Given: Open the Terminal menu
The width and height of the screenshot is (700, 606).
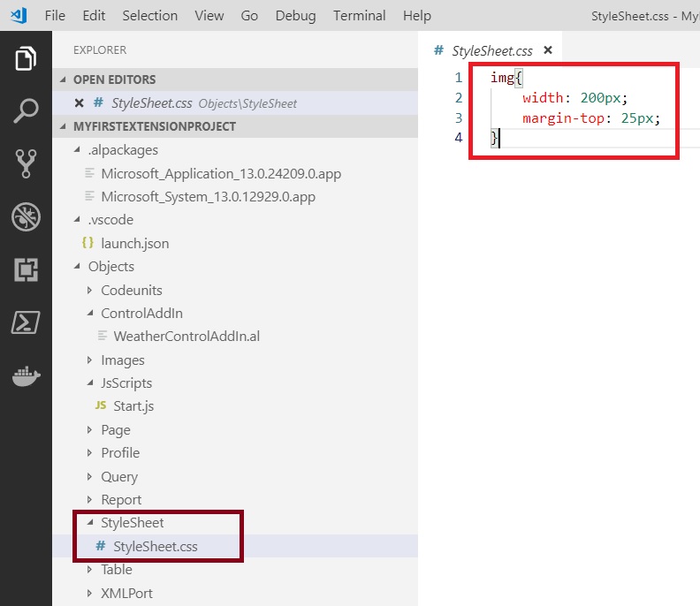Looking at the screenshot, I should pyautogui.click(x=359, y=16).
